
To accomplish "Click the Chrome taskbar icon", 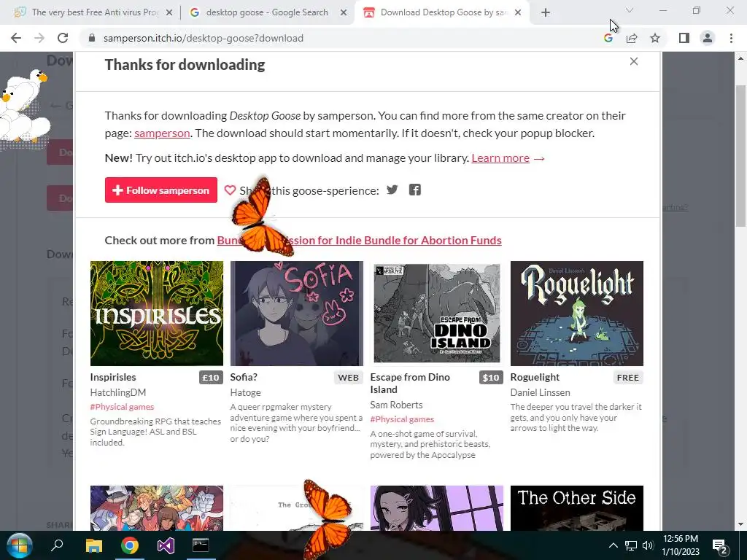I will [130, 545].
